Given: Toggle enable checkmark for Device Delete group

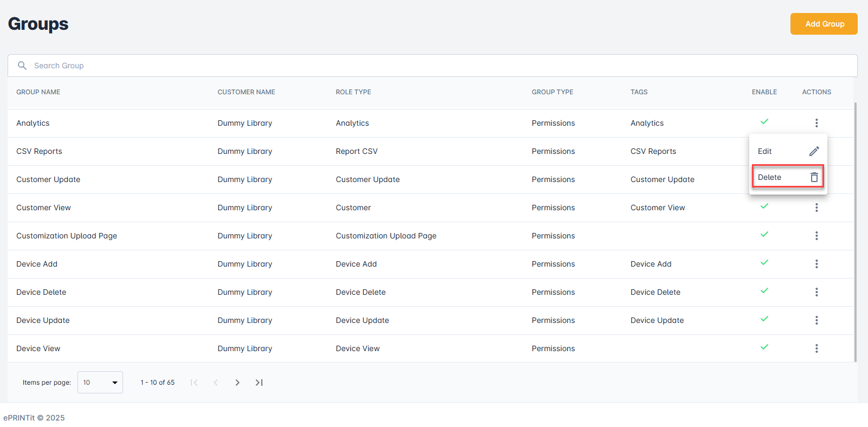Looking at the screenshot, I should click(764, 291).
